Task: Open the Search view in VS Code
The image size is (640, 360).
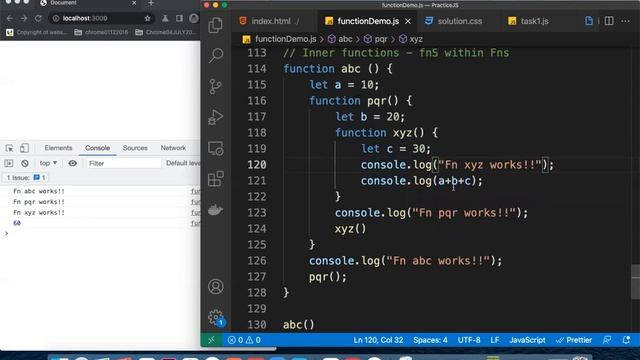Action: tap(216, 55)
